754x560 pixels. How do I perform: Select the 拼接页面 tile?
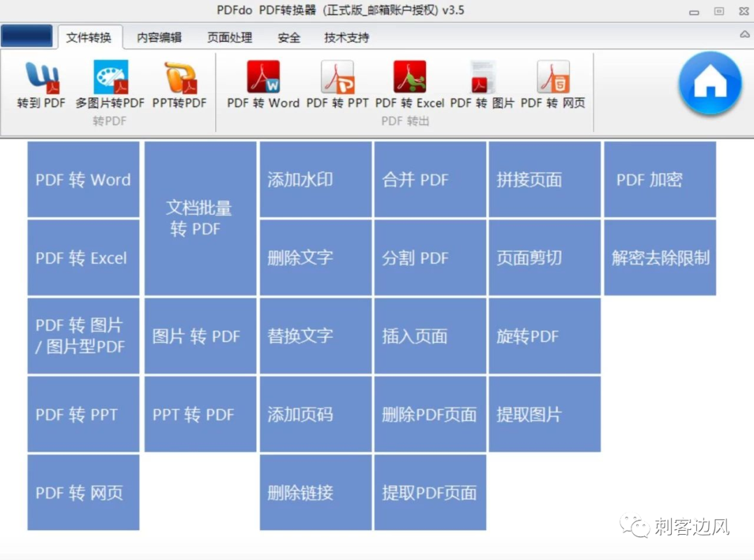point(545,179)
